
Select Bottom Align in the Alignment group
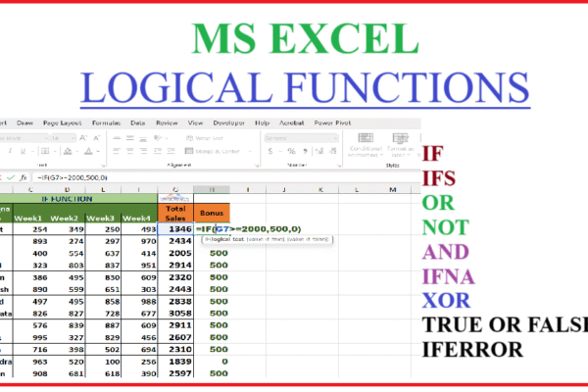pyautogui.click(x=143, y=138)
